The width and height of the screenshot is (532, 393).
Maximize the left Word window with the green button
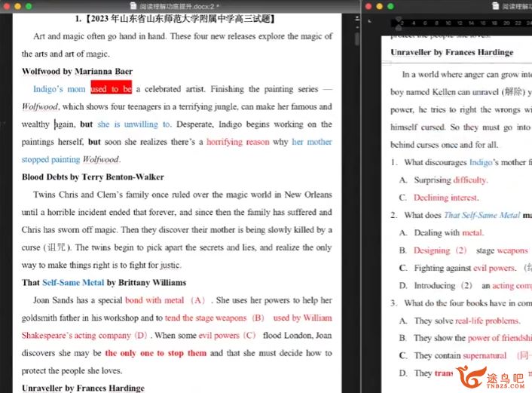coord(29,6)
